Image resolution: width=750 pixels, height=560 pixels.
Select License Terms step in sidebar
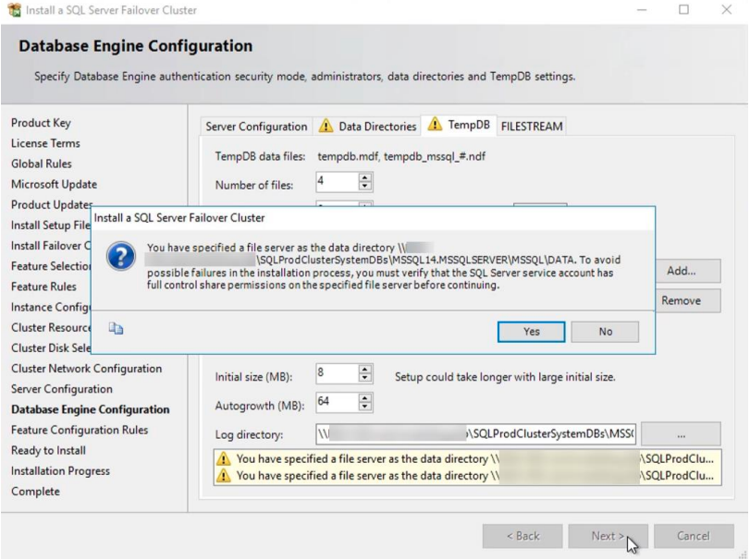45,143
